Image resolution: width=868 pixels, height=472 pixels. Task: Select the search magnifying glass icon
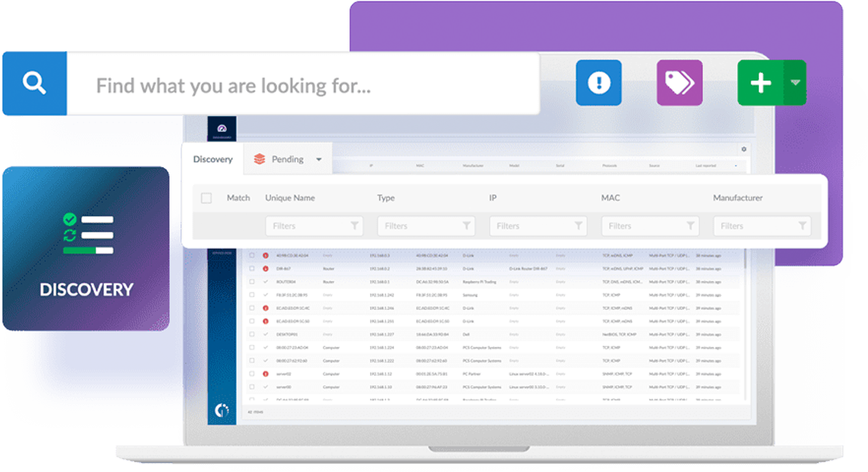click(33, 82)
